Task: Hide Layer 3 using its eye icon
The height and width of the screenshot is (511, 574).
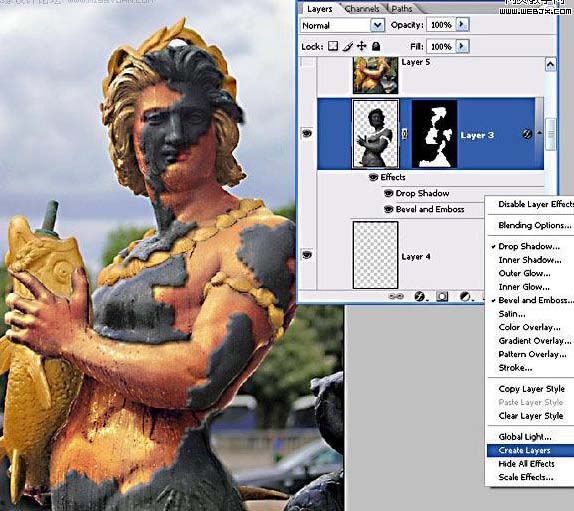Action: coord(307,133)
